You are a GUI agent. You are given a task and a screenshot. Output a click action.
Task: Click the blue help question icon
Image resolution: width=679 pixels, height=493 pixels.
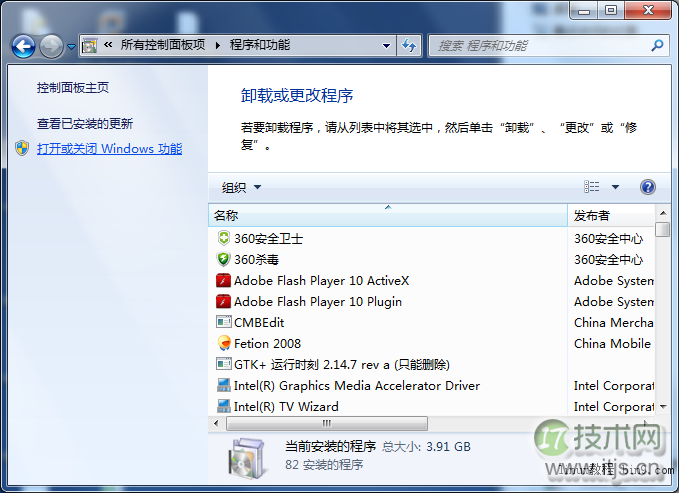pyautogui.click(x=647, y=187)
